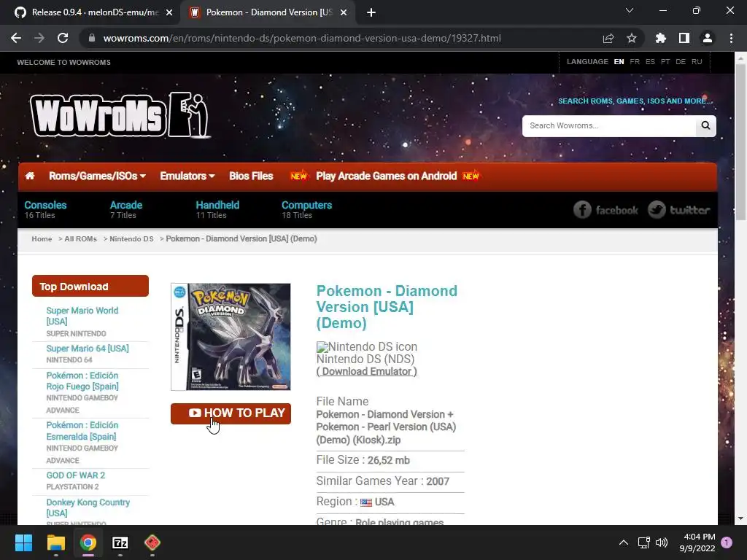Switch language to FR
The image size is (747, 560).
[x=635, y=62]
